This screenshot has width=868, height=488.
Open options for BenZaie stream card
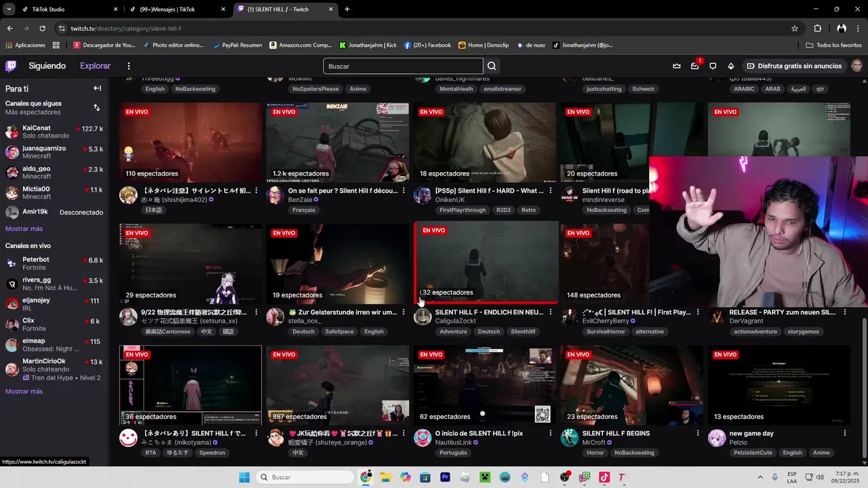(x=403, y=190)
